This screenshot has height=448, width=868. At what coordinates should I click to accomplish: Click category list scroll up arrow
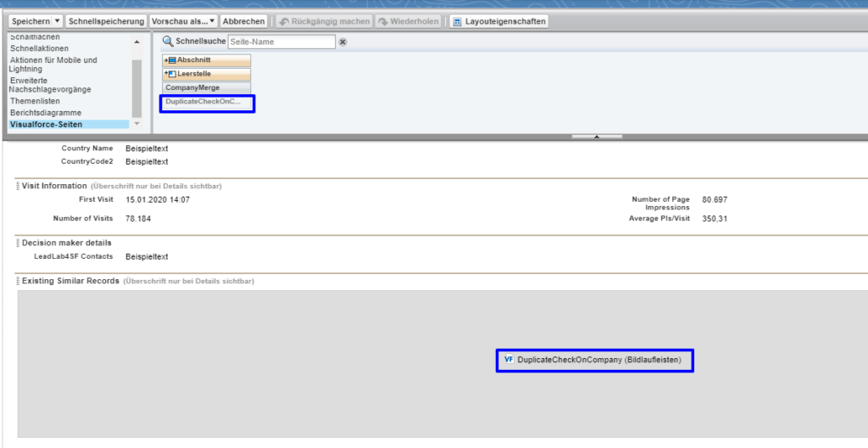tap(136, 42)
